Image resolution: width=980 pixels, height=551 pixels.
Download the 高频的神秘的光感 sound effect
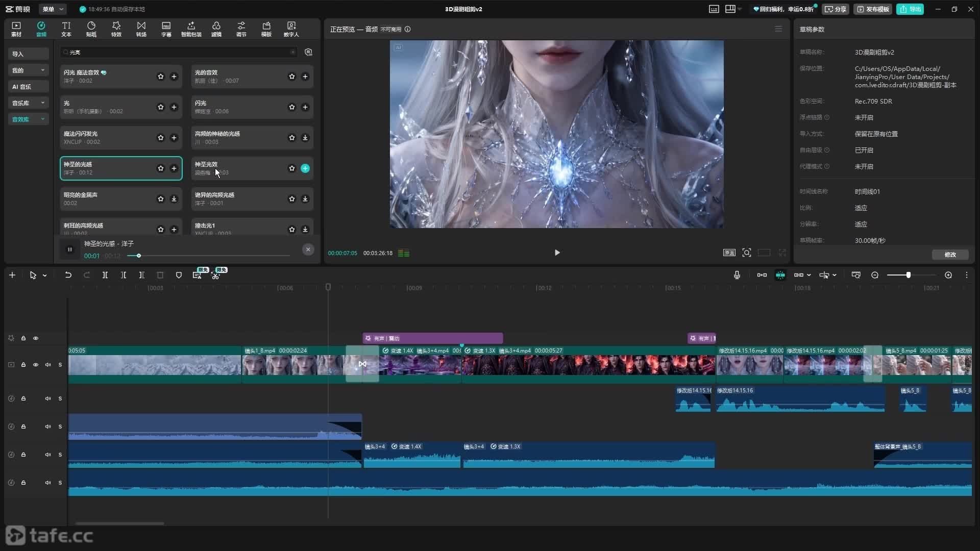coord(305,138)
